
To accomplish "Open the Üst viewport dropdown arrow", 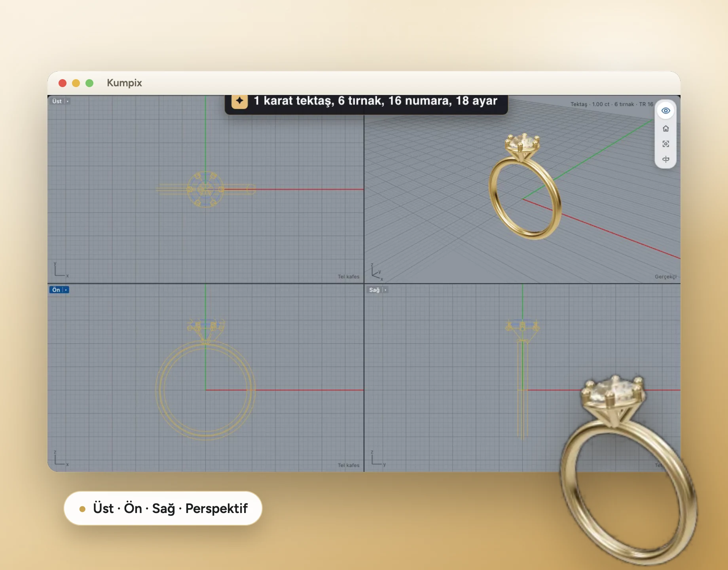I will click(x=68, y=101).
